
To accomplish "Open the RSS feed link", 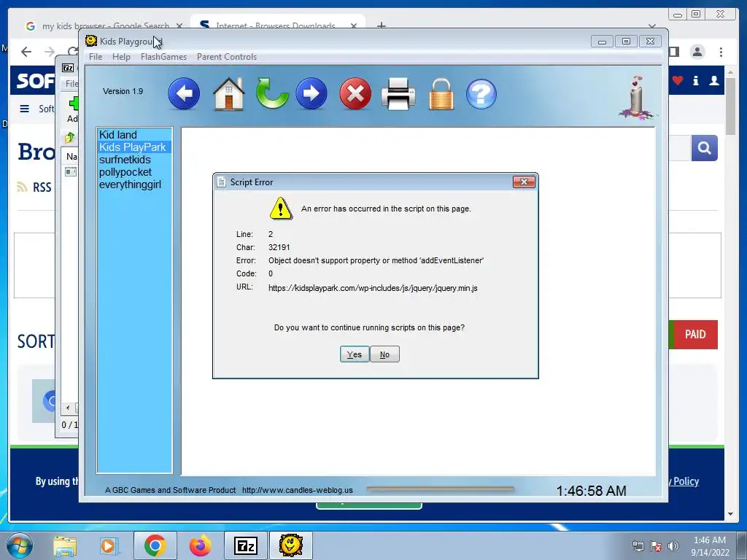I will coord(34,187).
